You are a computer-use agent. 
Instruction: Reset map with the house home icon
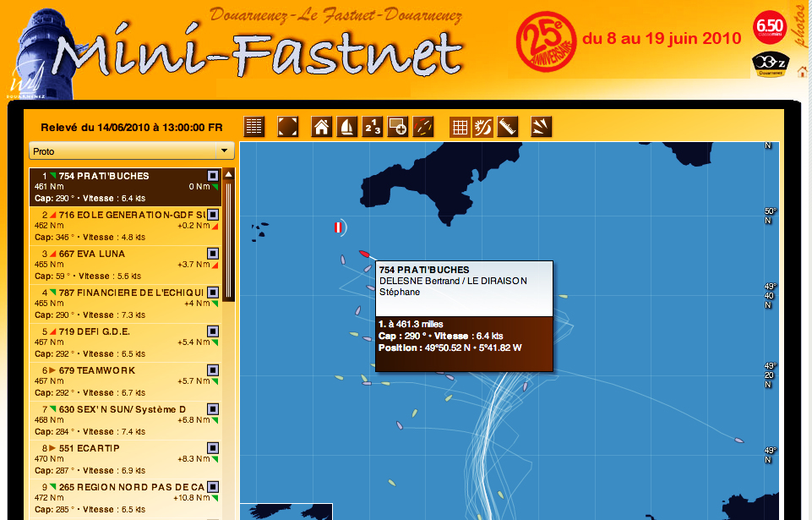321,127
